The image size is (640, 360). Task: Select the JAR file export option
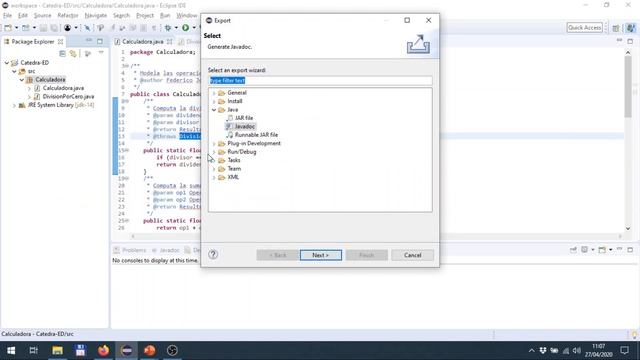244,118
